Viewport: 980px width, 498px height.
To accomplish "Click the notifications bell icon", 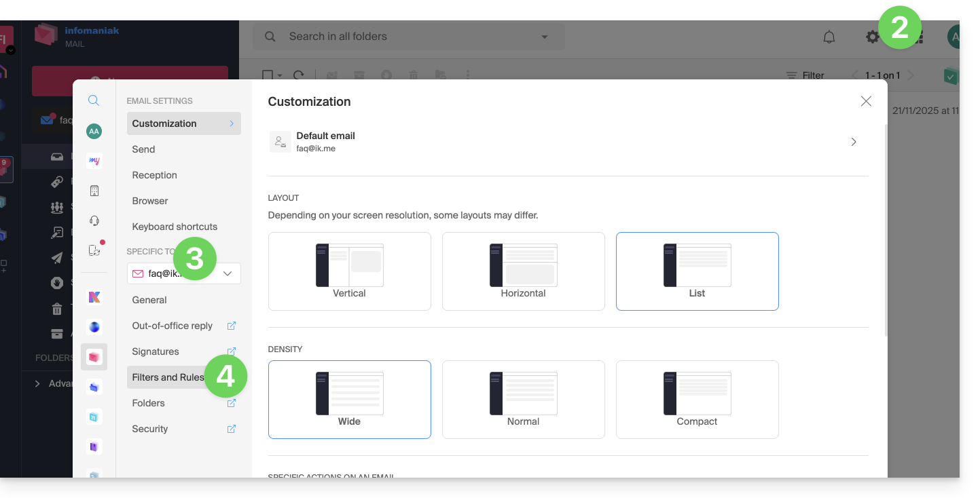I will [x=829, y=37].
